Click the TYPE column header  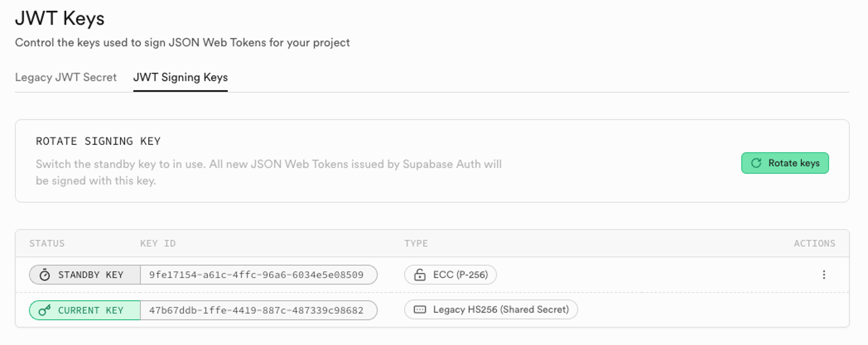coord(416,244)
